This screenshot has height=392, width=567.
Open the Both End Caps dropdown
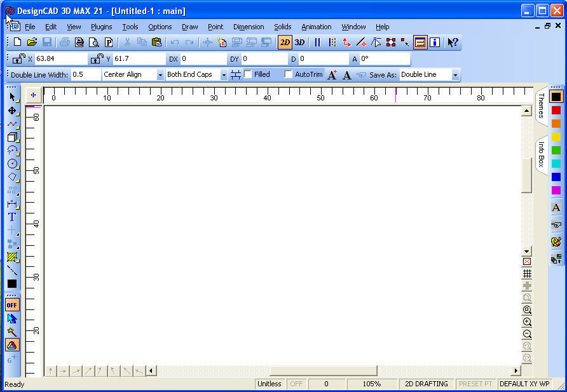tap(224, 75)
